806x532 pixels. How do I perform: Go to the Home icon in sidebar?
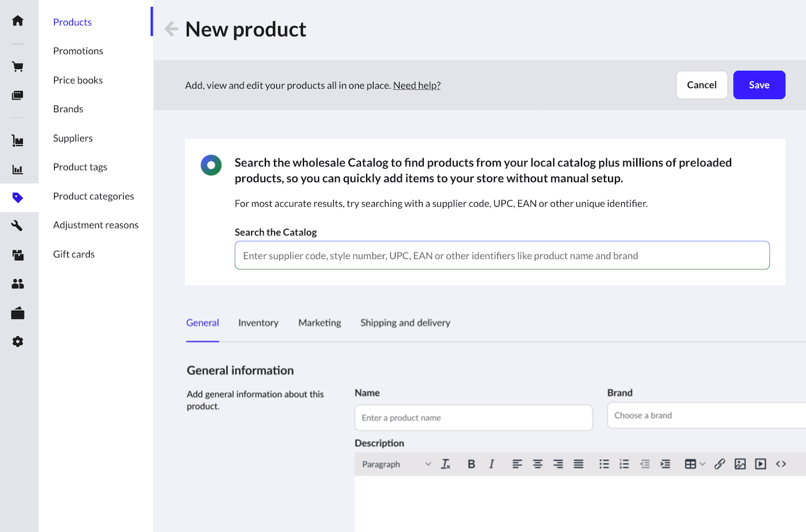click(18, 21)
